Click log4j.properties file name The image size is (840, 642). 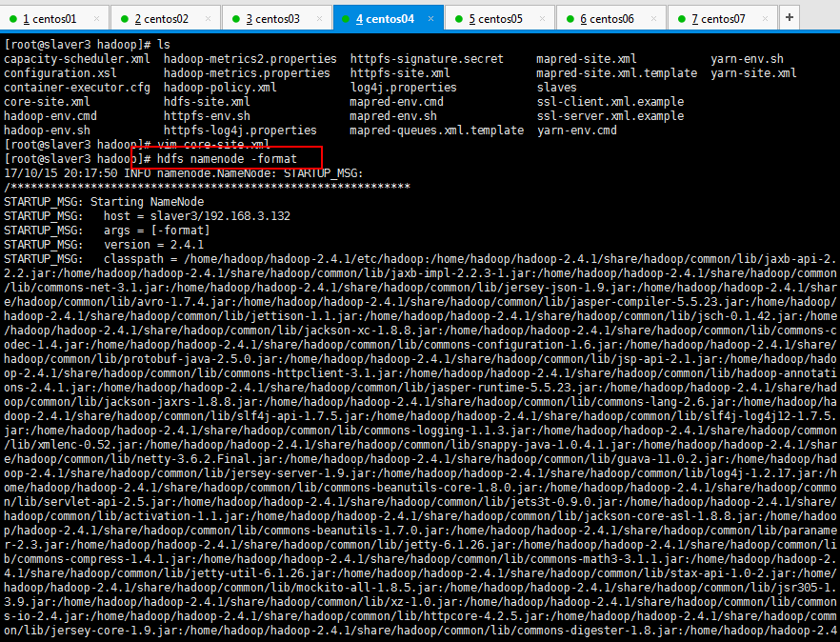click(x=404, y=88)
